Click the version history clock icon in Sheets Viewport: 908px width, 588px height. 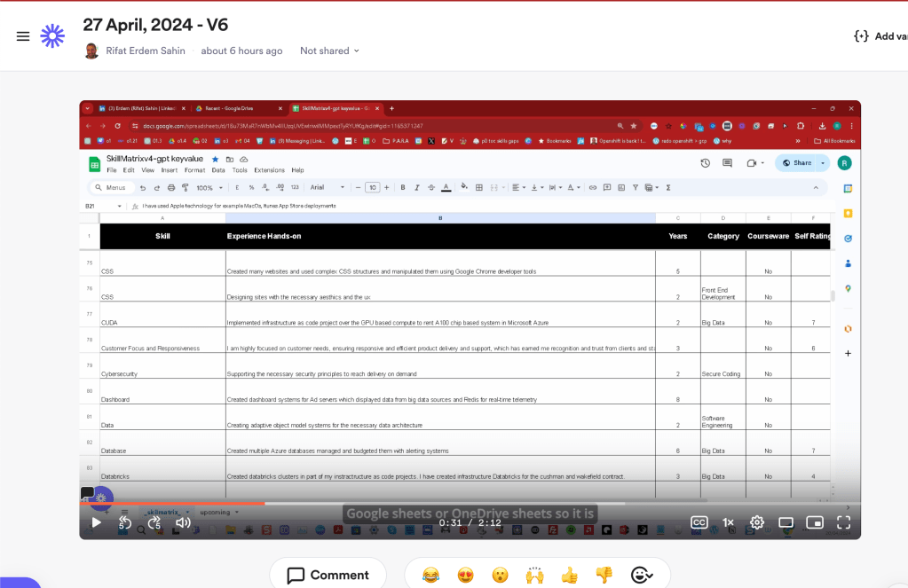click(x=705, y=163)
